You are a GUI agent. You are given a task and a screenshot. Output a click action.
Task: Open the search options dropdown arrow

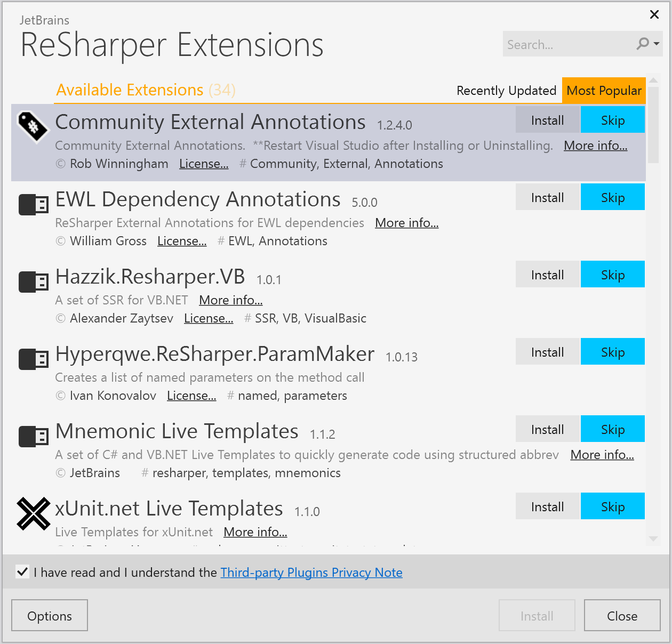click(657, 44)
